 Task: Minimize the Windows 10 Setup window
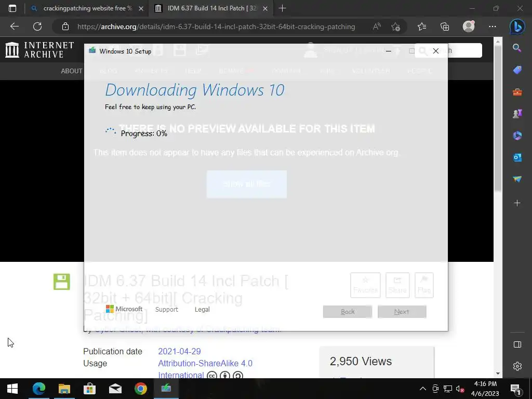389,51
